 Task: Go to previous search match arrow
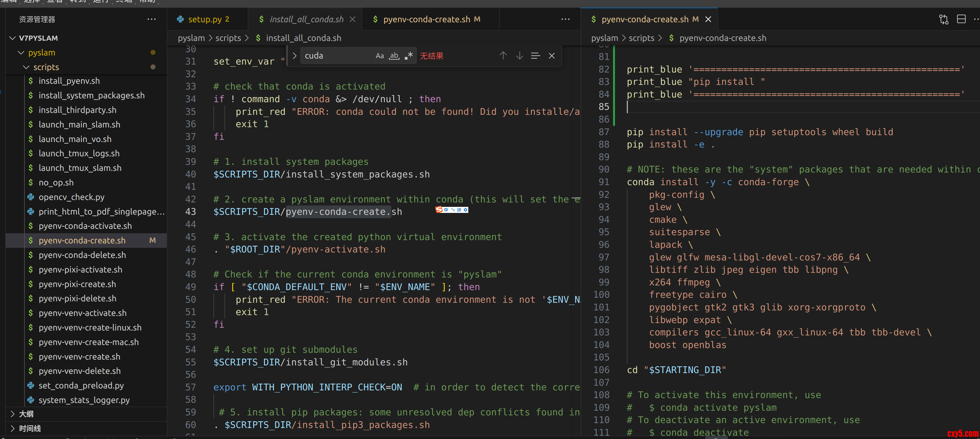tap(503, 56)
